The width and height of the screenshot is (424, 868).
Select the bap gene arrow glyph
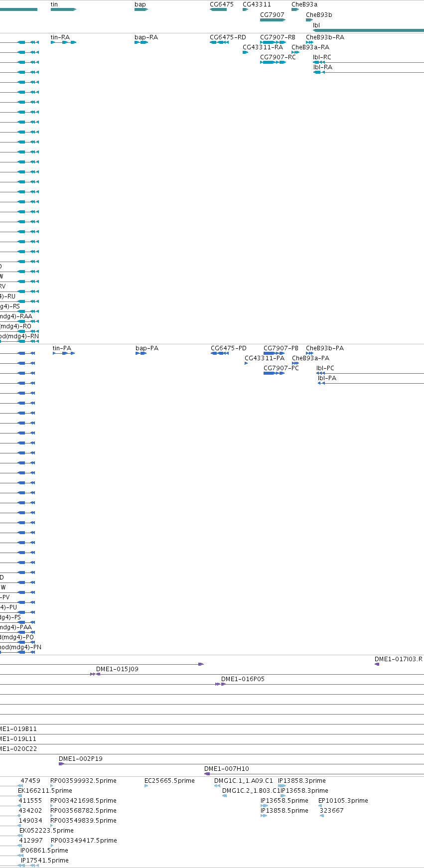pyautogui.click(x=141, y=9)
